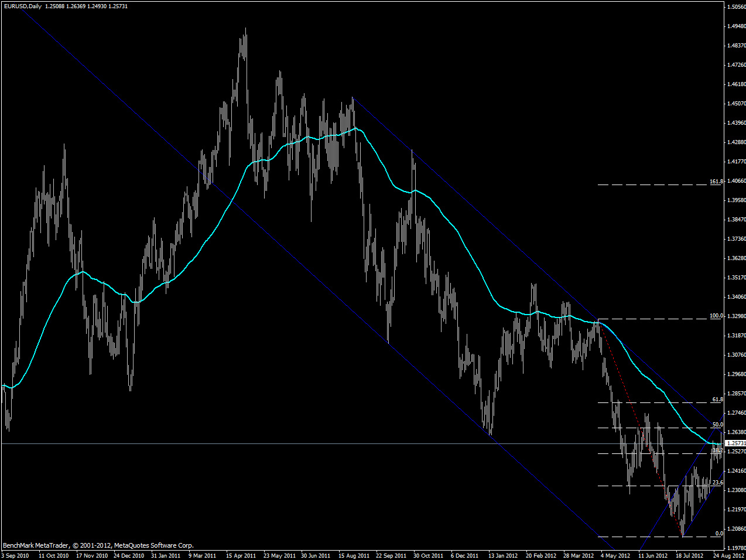
Task: Click the 1.37360 price axis label
Action: [x=736, y=239]
